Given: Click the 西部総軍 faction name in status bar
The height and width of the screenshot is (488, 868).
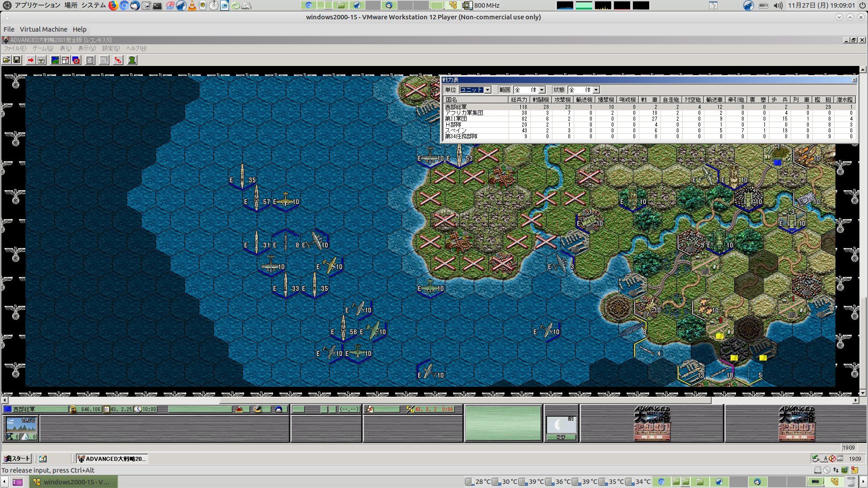Looking at the screenshot, I should [x=24, y=409].
